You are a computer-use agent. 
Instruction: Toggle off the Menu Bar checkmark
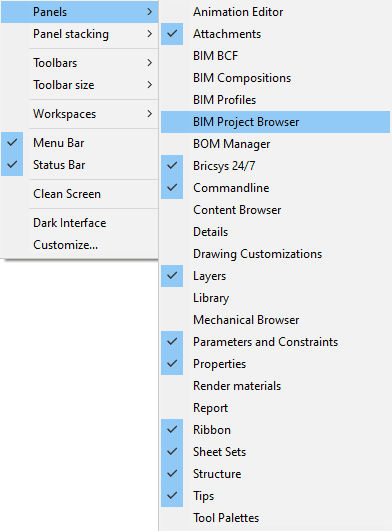click(12, 143)
